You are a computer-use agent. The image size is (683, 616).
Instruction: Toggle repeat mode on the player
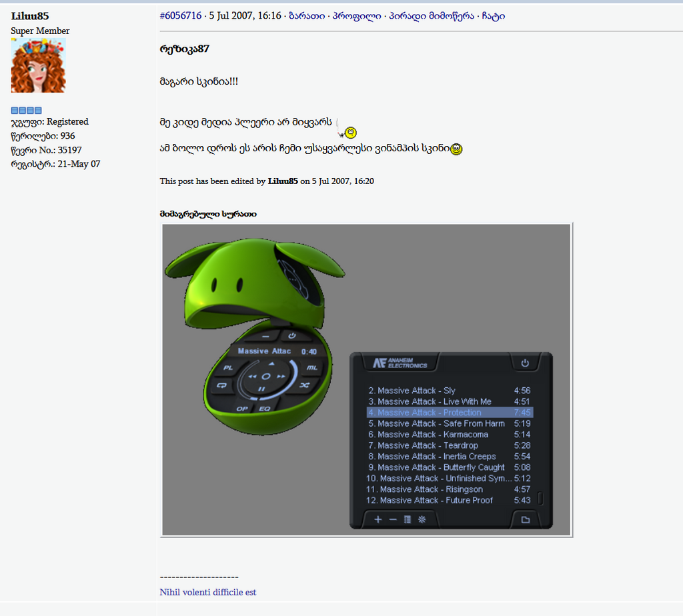[x=222, y=385]
